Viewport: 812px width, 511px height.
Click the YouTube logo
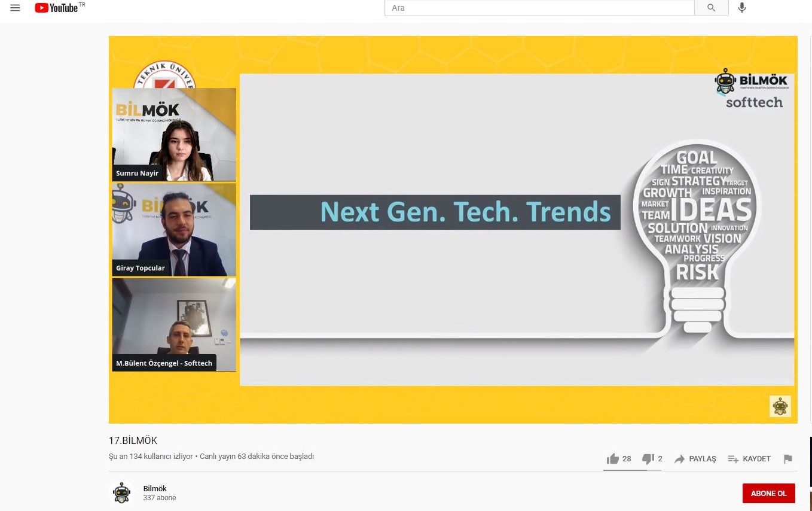58,8
